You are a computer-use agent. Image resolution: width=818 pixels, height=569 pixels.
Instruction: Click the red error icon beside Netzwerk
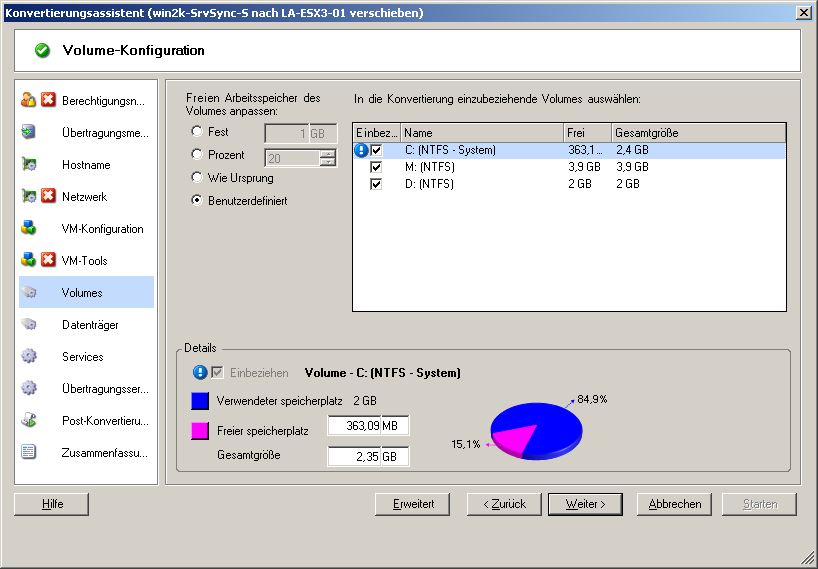point(48,196)
